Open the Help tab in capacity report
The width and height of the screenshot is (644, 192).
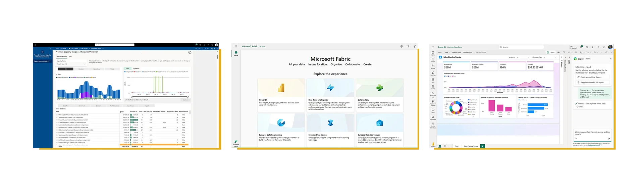point(70,57)
